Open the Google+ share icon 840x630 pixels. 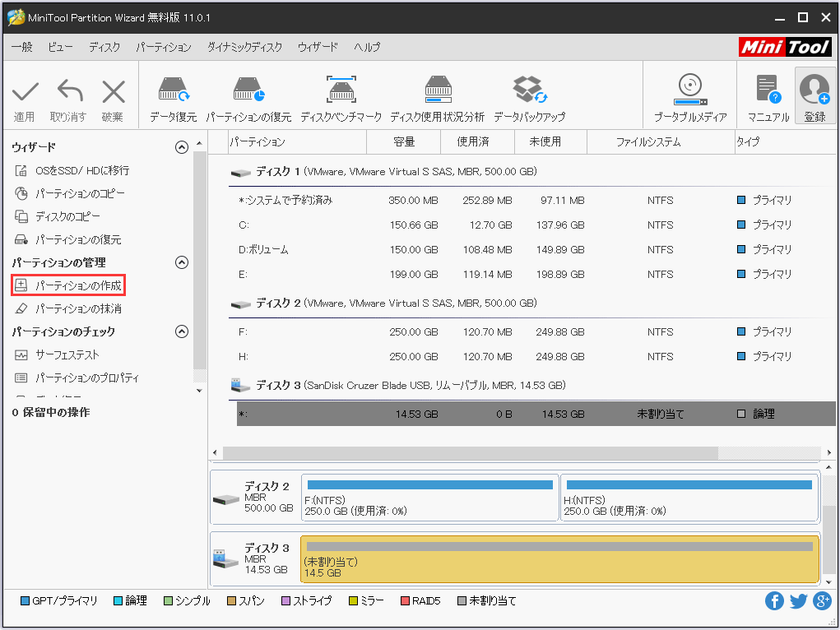(x=822, y=601)
